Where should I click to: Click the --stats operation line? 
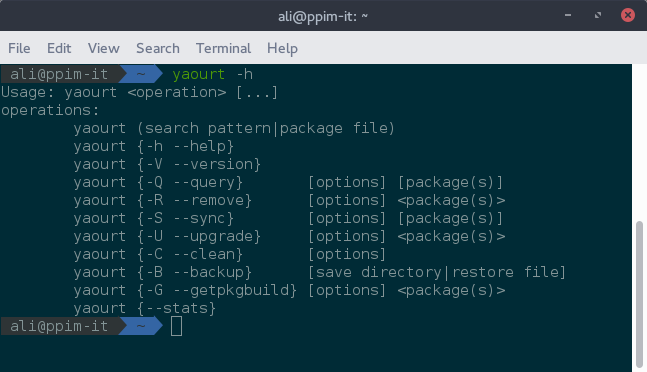point(144,308)
